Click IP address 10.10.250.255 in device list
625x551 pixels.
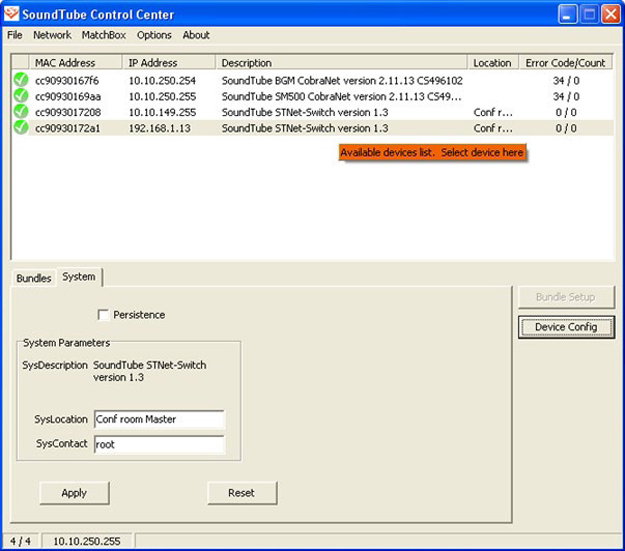pos(162,96)
